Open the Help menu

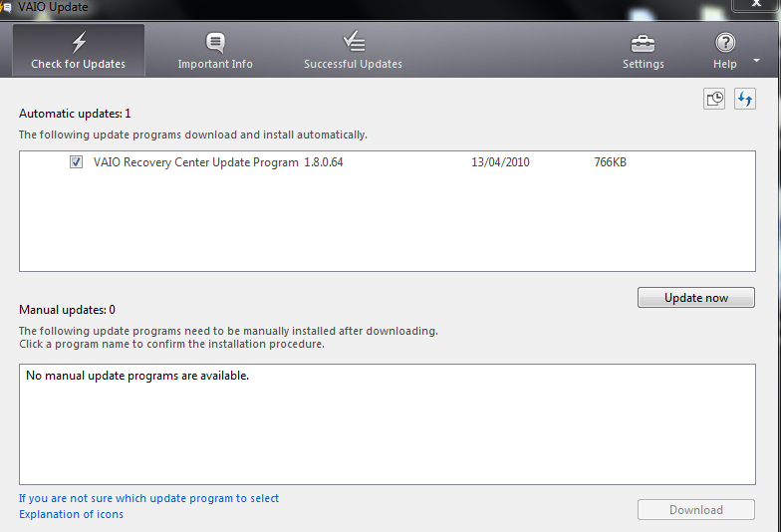point(725,52)
